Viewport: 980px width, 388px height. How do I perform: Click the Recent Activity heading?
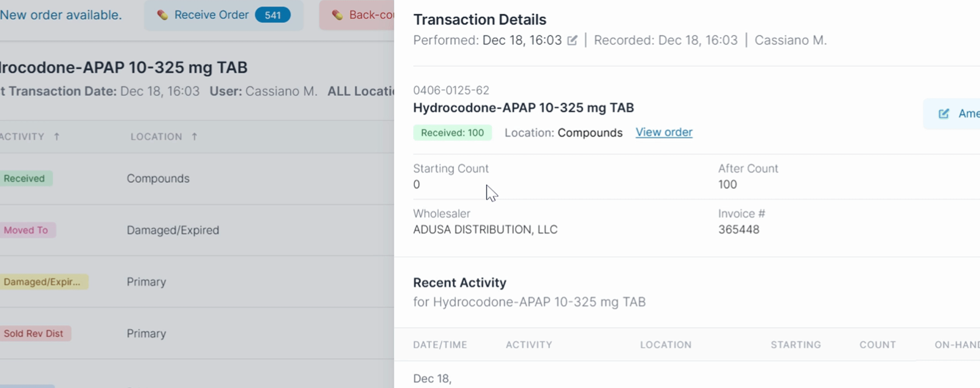pyautogui.click(x=459, y=282)
